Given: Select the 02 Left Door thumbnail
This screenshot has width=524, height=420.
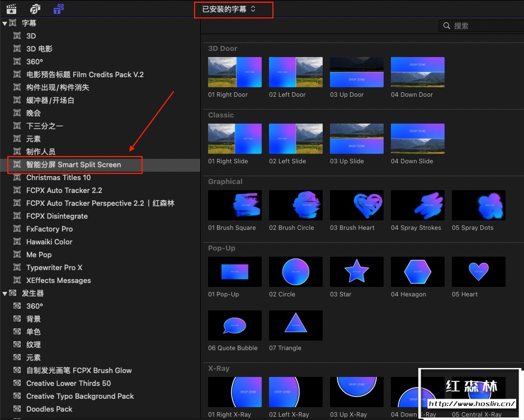Looking at the screenshot, I should (296, 72).
